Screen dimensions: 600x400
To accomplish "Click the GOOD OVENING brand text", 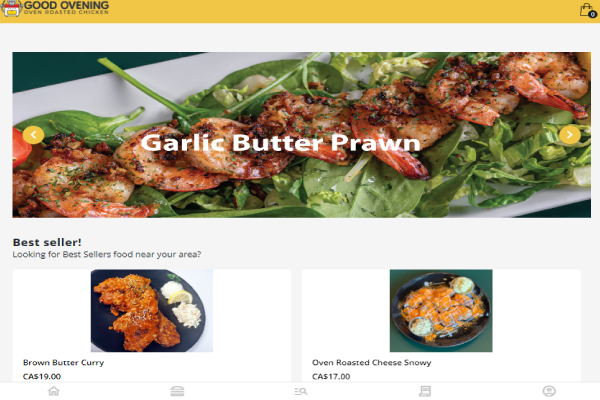I will pyautogui.click(x=67, y=5).
